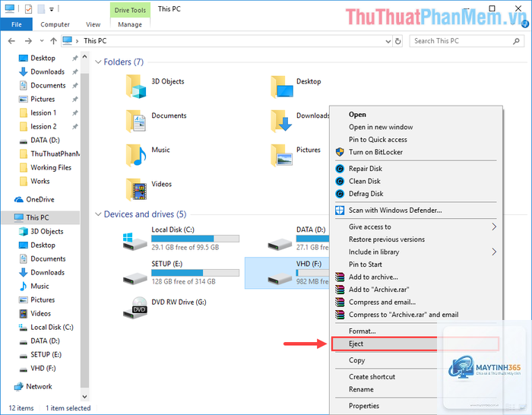This screenshot has width=532, height=415.
Task: Go back using the Back arrow
Action: [x=11, y=41]
